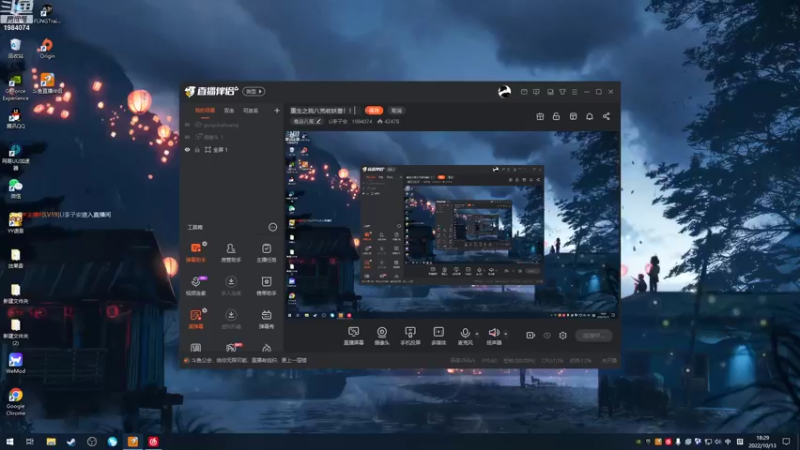
Task: Add a 多媒体 multimedia source
Action: [439, 336]
